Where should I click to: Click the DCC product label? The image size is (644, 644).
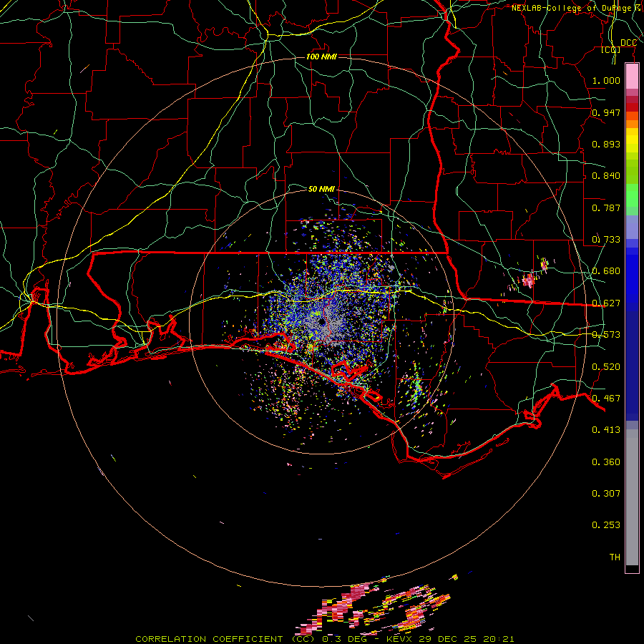point(628,43)
